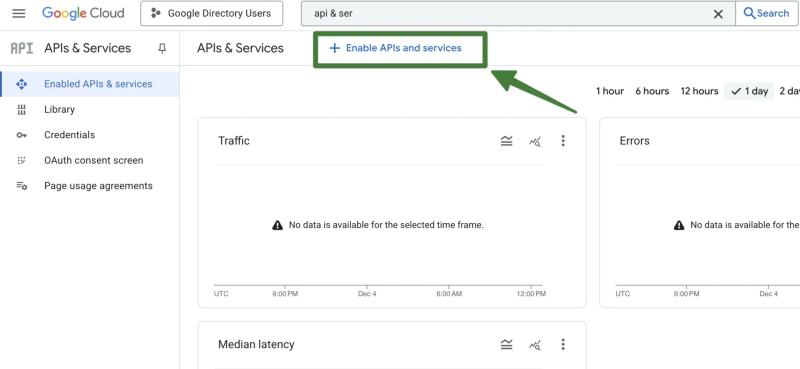Select the 6 hours time range
Viewport: 800px width, 369px height.
click(x=652, y=91)
